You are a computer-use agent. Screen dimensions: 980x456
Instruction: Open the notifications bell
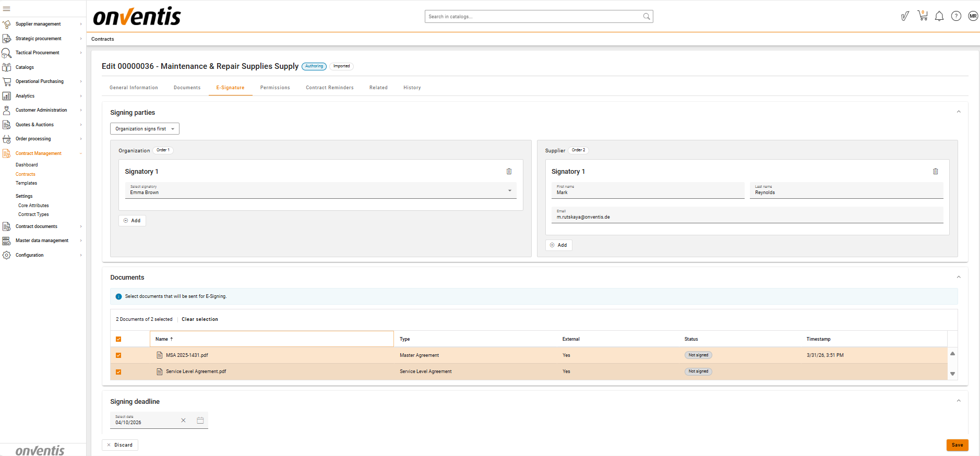tap(939, 16)
